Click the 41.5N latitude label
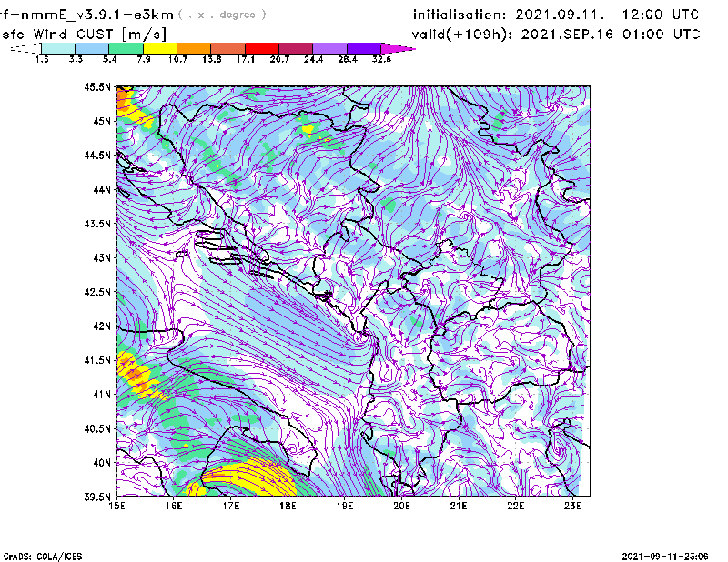728x562 pixels. (97, 360)
